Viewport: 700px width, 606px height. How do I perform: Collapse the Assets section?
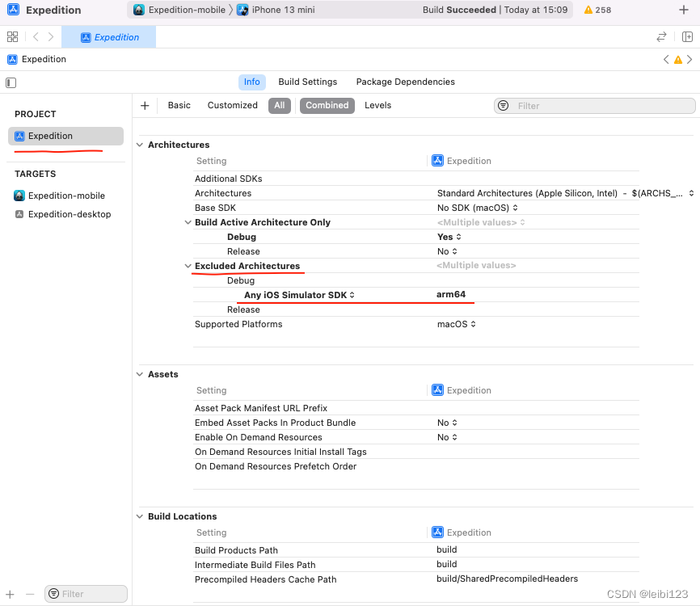[x=140, y=374]
